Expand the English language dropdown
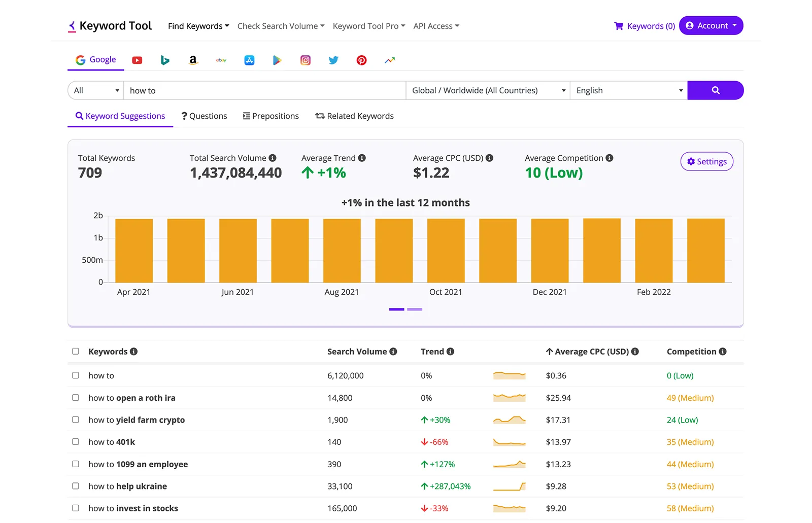 click(628, 90)
